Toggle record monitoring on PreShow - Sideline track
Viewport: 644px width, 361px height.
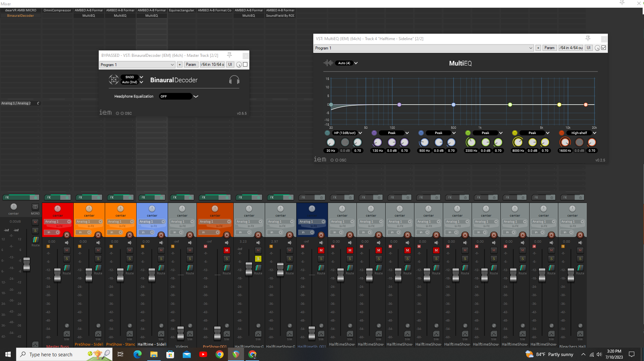98,243
